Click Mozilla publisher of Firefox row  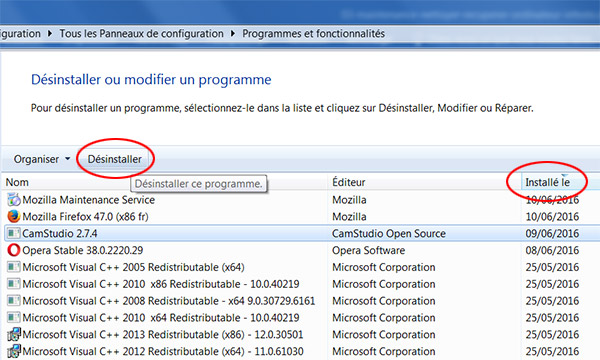[349, 217]
